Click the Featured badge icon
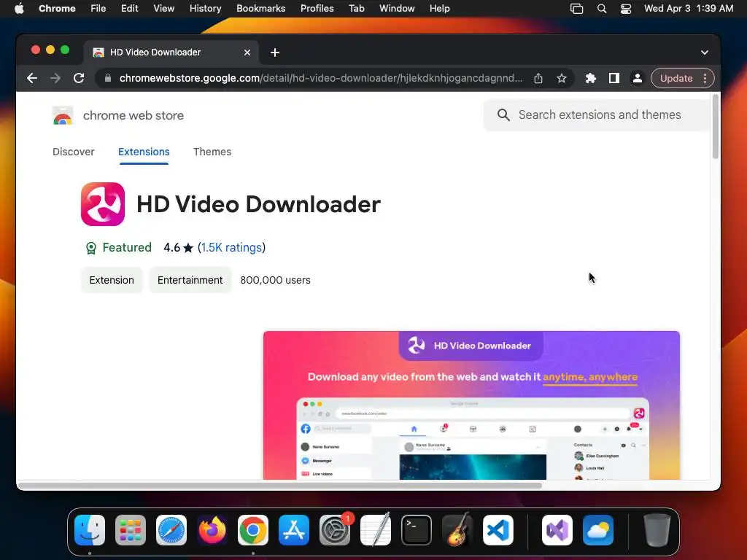This screenshot has height=560, width=747. [x=90, y=248]
